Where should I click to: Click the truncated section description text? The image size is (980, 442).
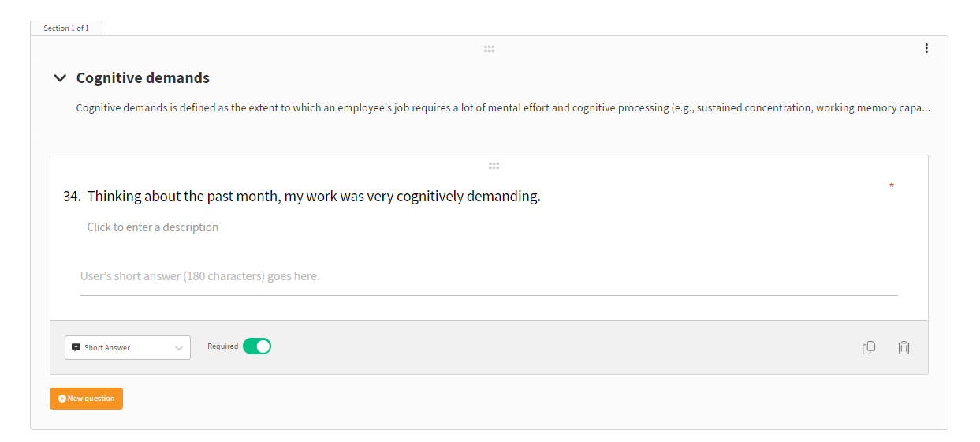tap(503, 108)
